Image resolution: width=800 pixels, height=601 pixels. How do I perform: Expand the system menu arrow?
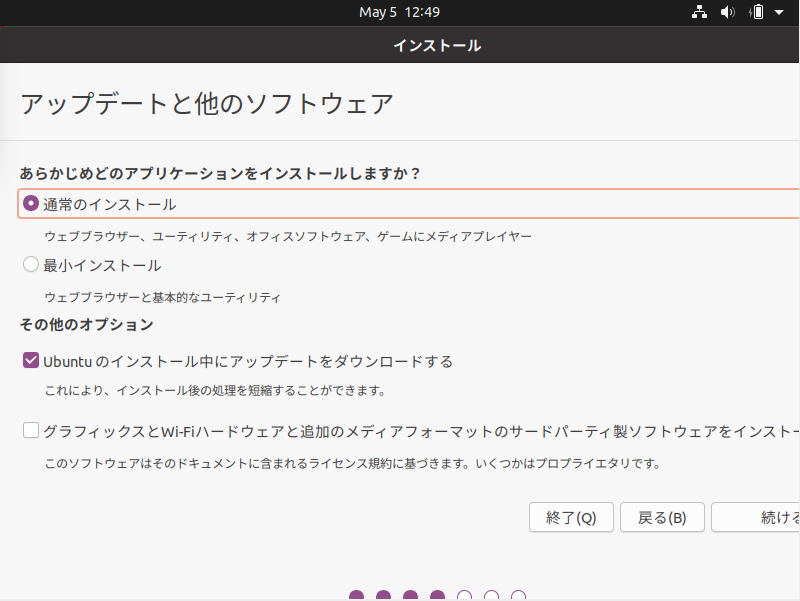tap(779, 12)
